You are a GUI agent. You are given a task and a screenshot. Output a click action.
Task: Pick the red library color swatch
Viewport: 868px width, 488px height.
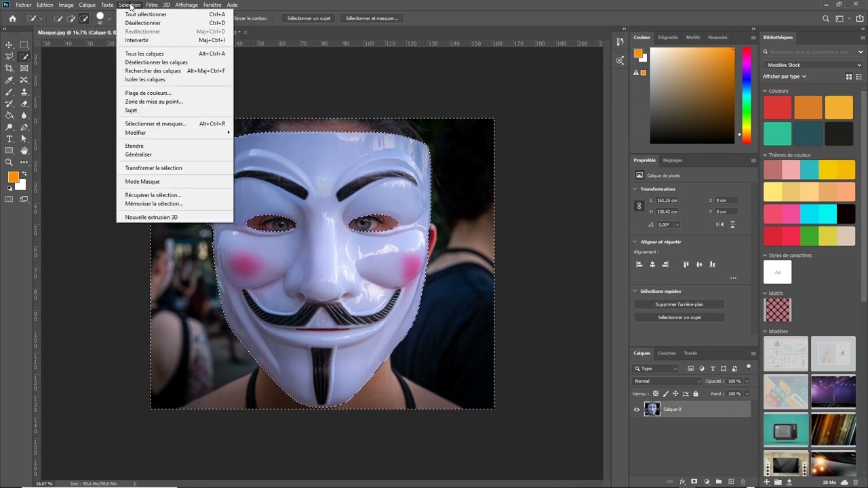click(x=777, y=108)
